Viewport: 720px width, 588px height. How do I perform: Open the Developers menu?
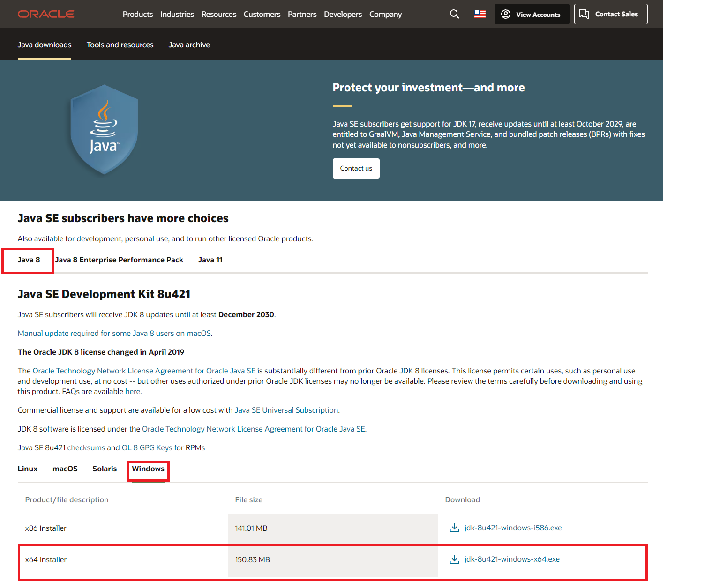pyautogui.click(x=343, y=15)
